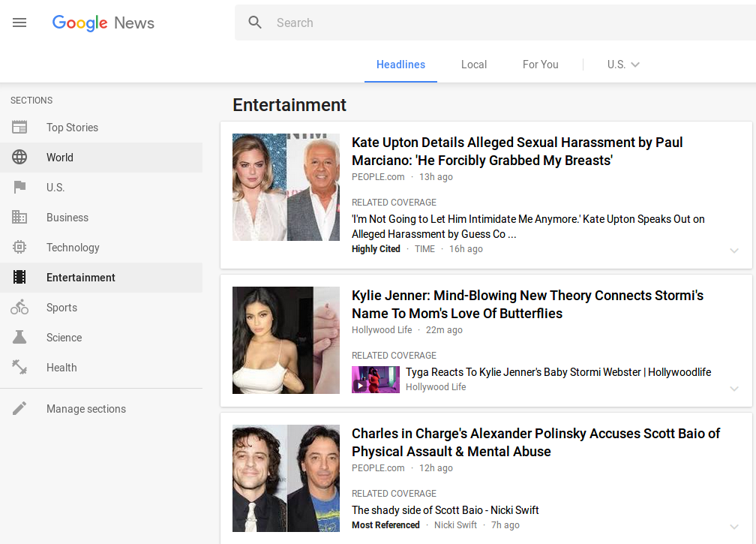756x544 pixels.
Task: Open Top Stories section
Action: pos(101,128)
